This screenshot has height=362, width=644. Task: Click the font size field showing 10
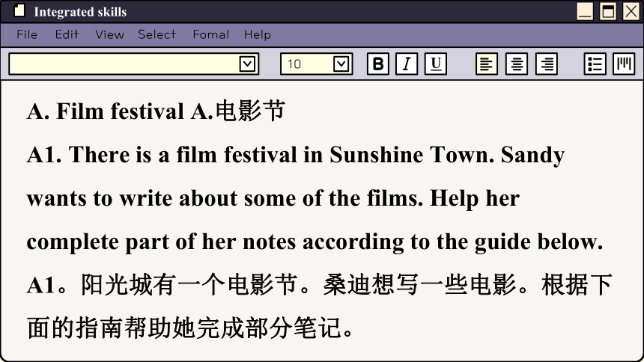[x=316, y=64]
